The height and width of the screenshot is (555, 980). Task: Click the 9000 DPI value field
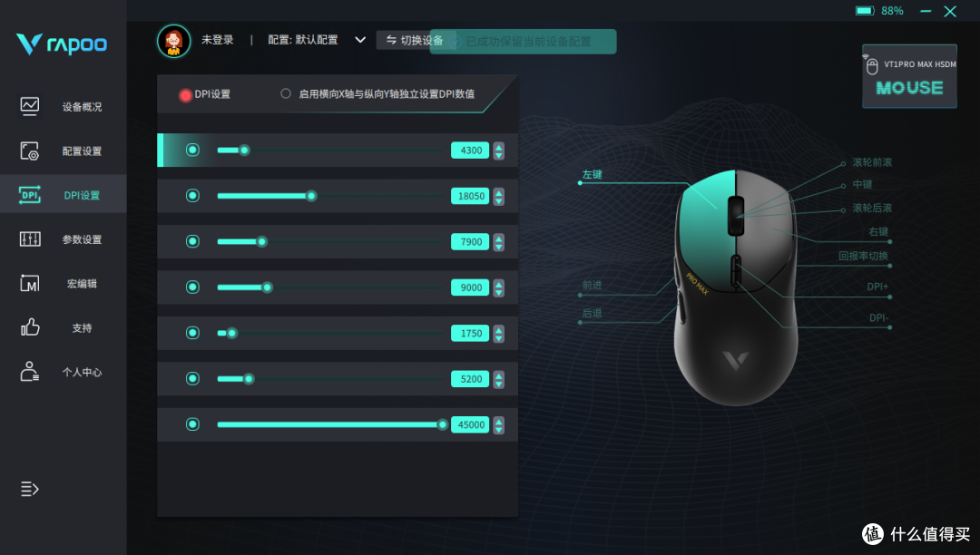470,287
